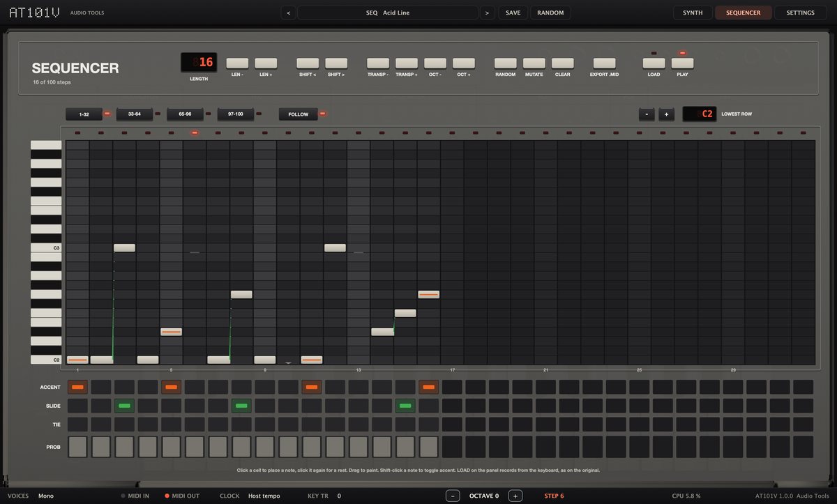
Task: Enable the TIE on step 5
Action: (172, 424)
